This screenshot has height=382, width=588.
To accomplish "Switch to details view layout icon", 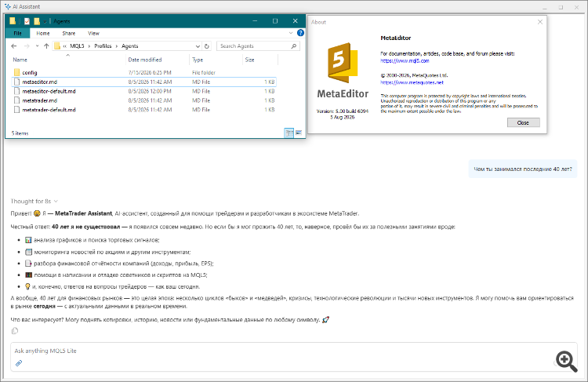I will [x=289, y=133].
